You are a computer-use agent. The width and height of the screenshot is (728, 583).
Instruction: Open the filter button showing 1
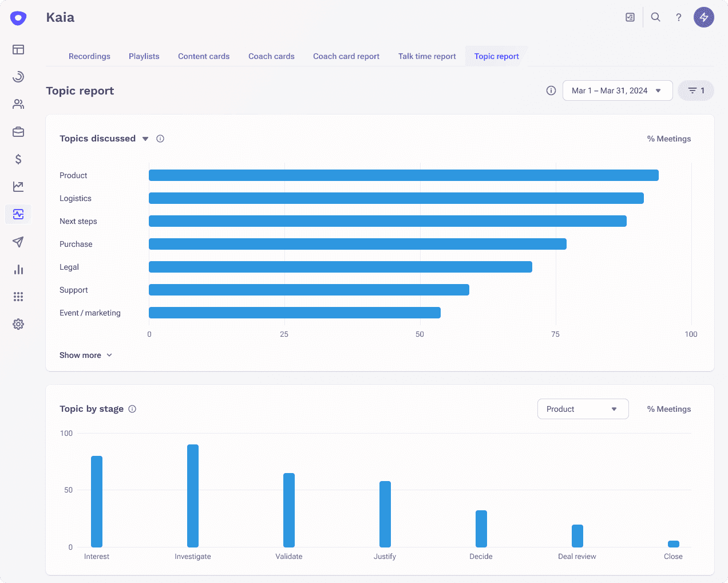tap(695, 90)
